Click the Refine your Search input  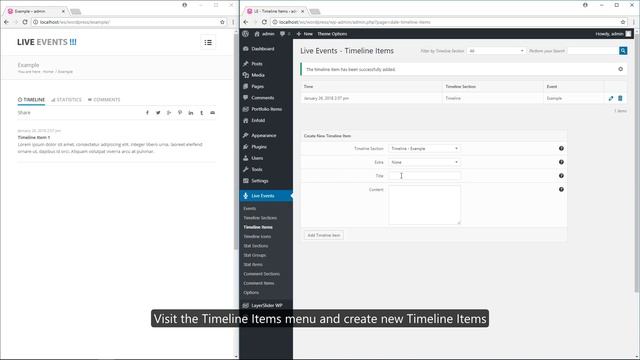coord(593,51)
